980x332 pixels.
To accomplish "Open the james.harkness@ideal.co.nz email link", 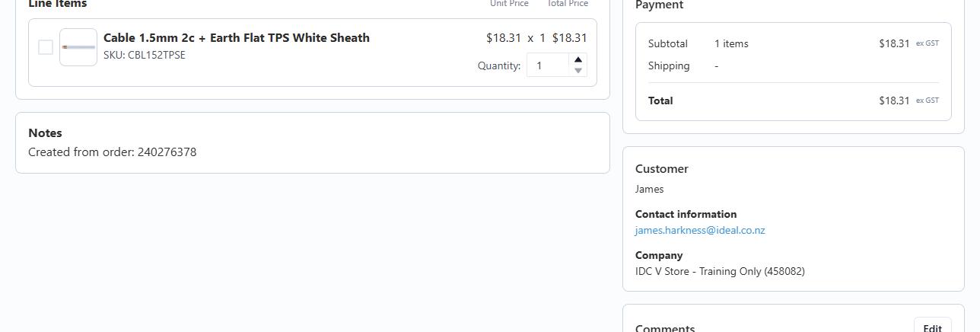I will pos(700,230).
